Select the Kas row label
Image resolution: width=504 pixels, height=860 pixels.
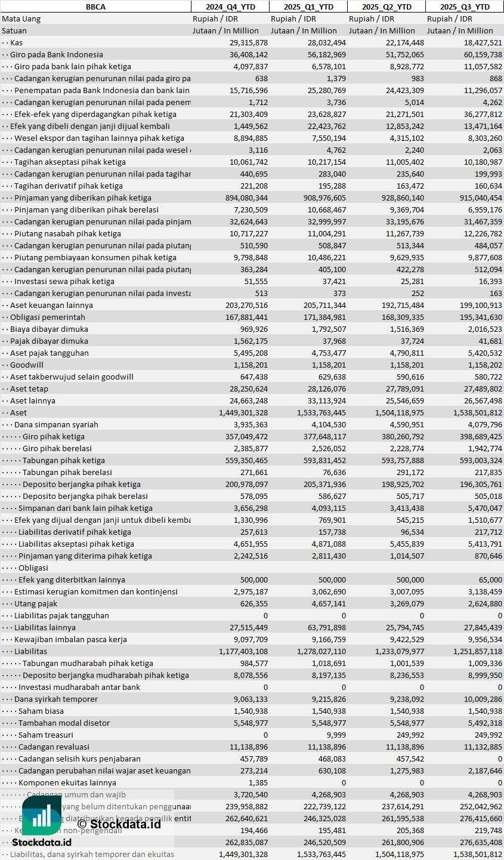point(16,42)
